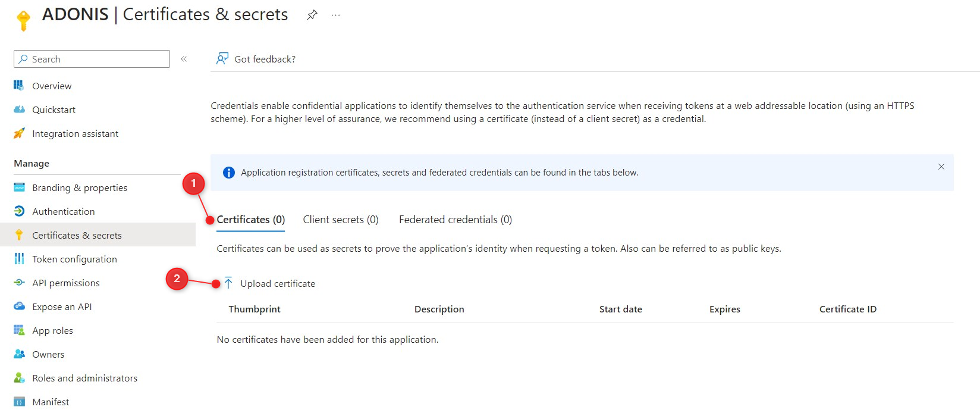This screenshot has width=980, height=413.
Task: Open the Owners section
Action: (48, 355)
